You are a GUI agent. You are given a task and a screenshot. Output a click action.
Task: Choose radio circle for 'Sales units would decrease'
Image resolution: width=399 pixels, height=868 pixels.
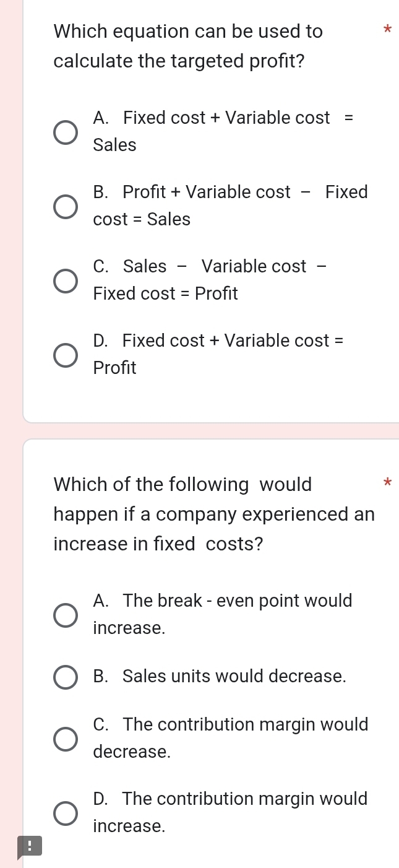click(66, 677)
